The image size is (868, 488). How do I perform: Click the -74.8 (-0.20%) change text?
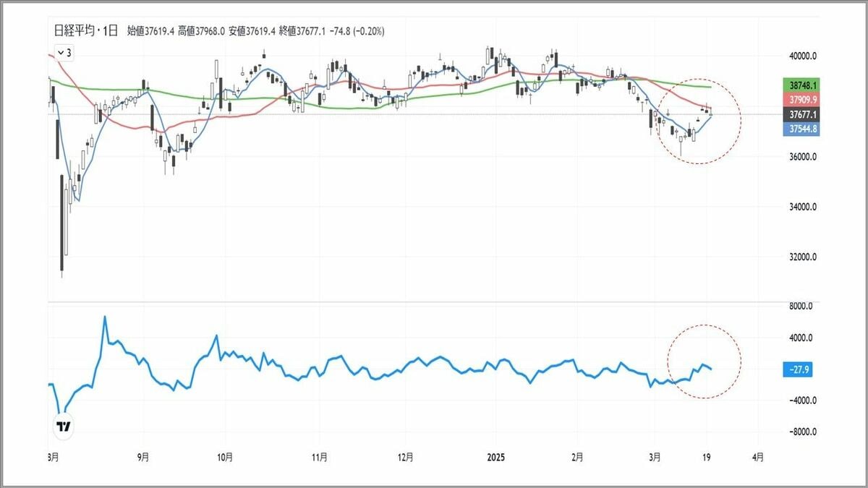359,30
